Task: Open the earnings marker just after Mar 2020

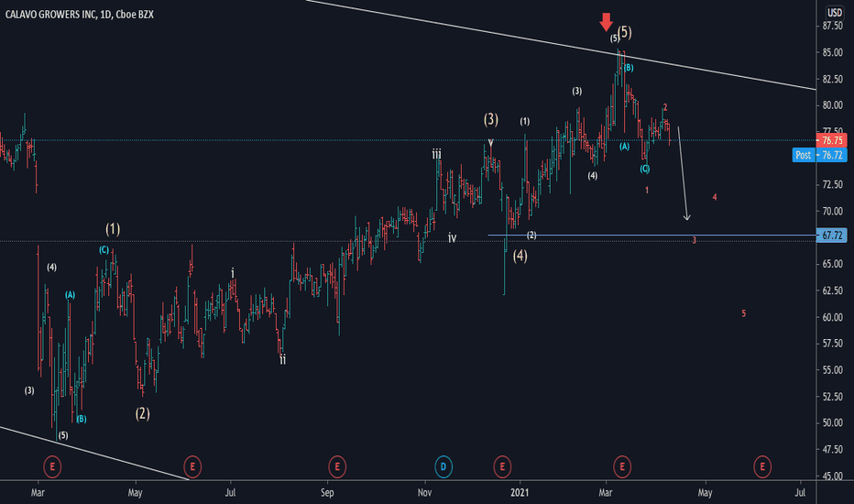Action: point(52,466)
